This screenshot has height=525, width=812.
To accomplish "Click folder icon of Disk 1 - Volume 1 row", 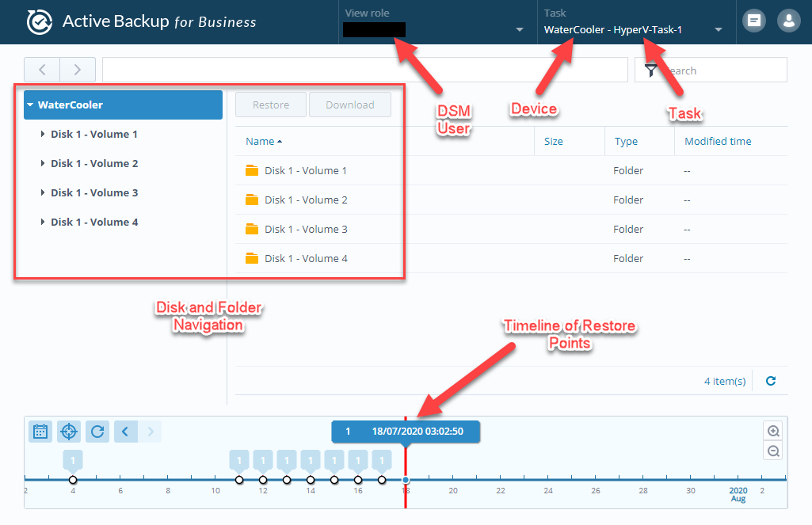I will pyautogui.click(x=252, y=170).
